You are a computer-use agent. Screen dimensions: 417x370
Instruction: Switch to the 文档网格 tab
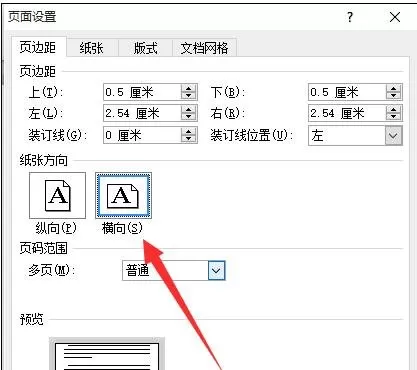(204, 48)
